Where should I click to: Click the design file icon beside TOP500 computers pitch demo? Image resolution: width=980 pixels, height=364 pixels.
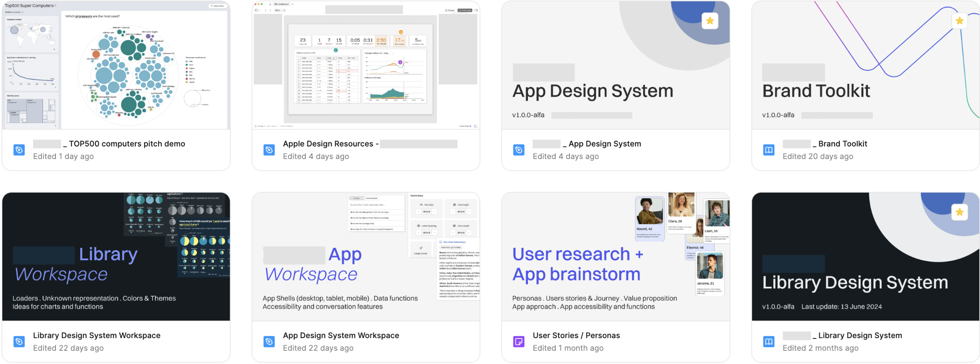[19, 150]
